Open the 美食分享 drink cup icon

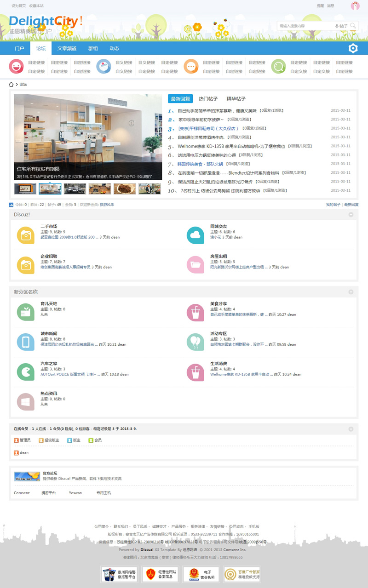[195, 312]
